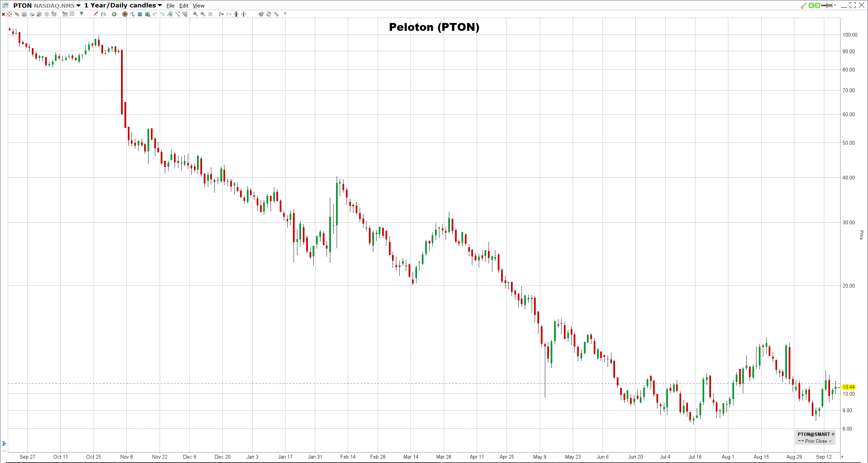Screen dimensions: 868x463
Task: Click the clock time-settings toolbar icon
Action: tap(39, 14)
